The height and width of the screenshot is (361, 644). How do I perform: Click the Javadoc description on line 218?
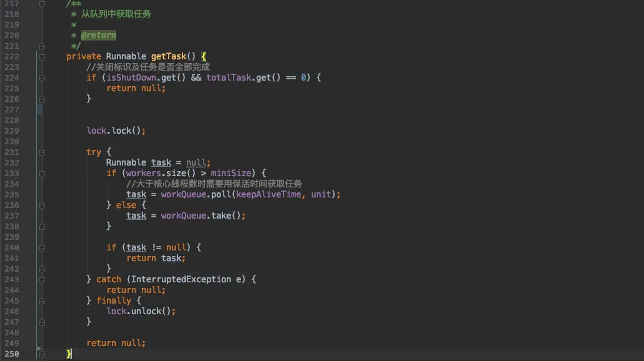[116, 14]
